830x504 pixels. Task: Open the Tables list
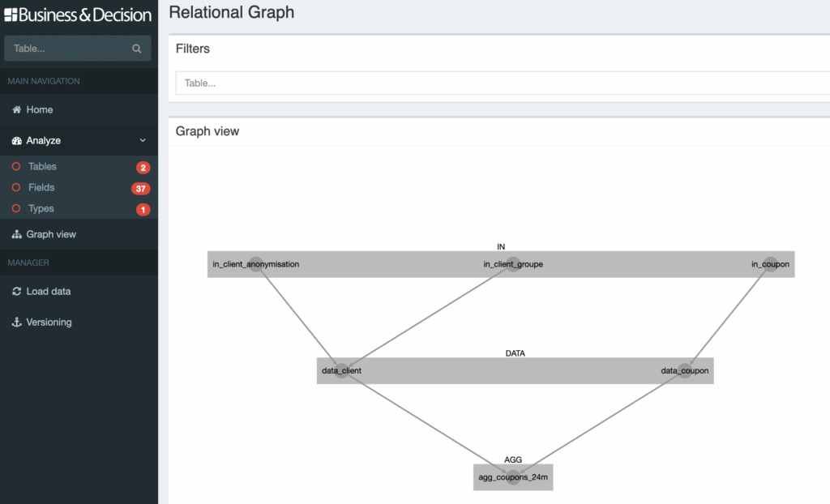[x=44, y=166]
